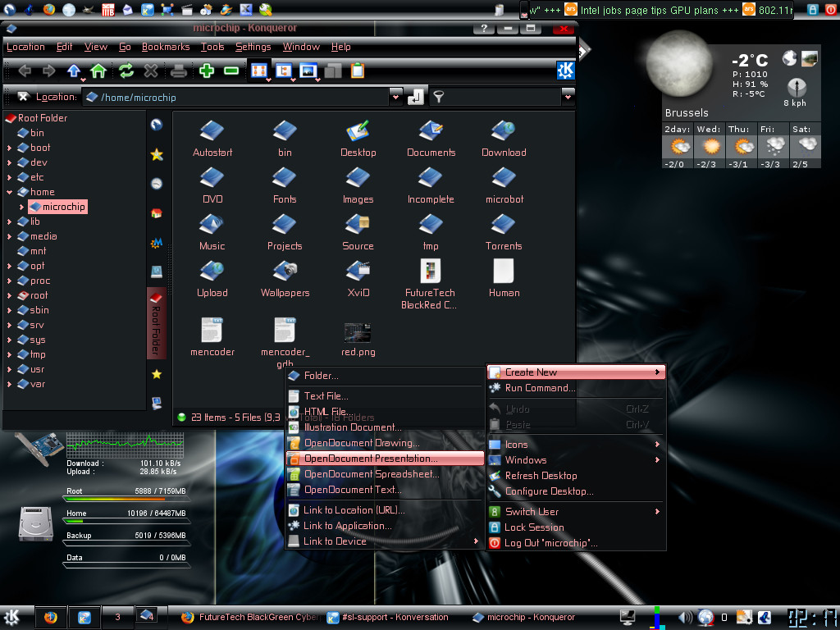Image resolution: width=840 pixels, height=630 pixels.
Task: Expand the boot folder in tree
Action: (9, 148)
